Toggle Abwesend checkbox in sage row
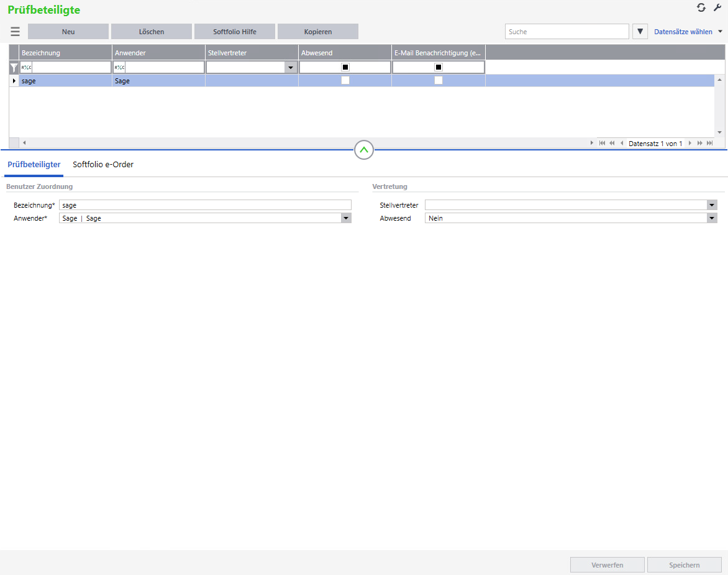 tap(345, 81)
